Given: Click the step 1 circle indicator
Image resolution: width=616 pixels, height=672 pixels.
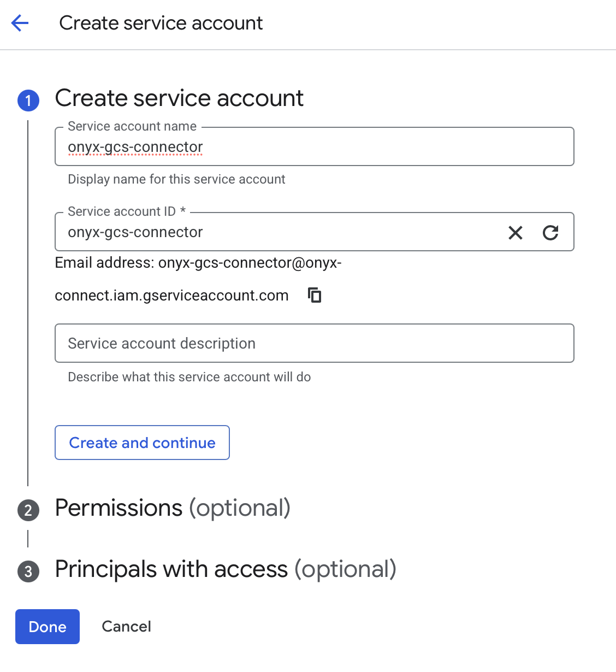Looking at the screenshot, I should point(28,100).
